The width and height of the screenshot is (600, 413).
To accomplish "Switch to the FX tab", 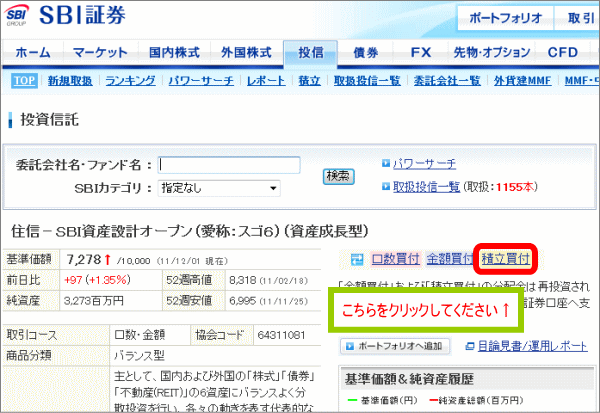I will coord(421,52).
